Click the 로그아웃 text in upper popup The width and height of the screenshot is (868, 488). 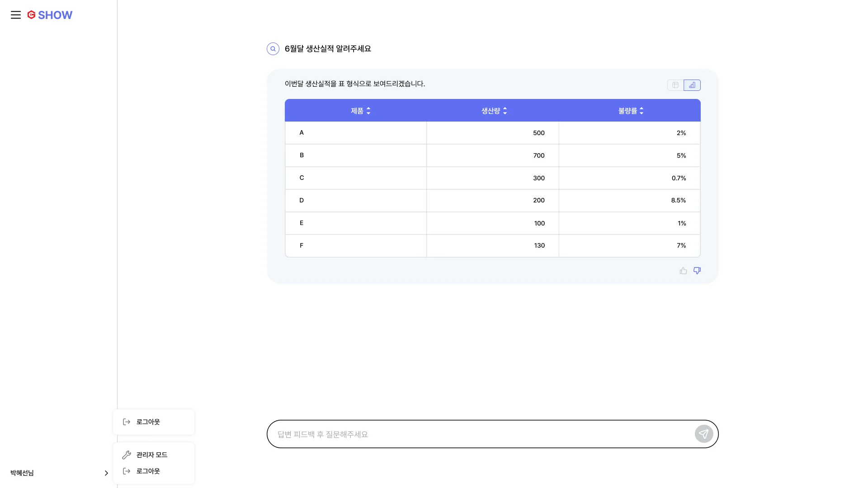tap(148, 422)
